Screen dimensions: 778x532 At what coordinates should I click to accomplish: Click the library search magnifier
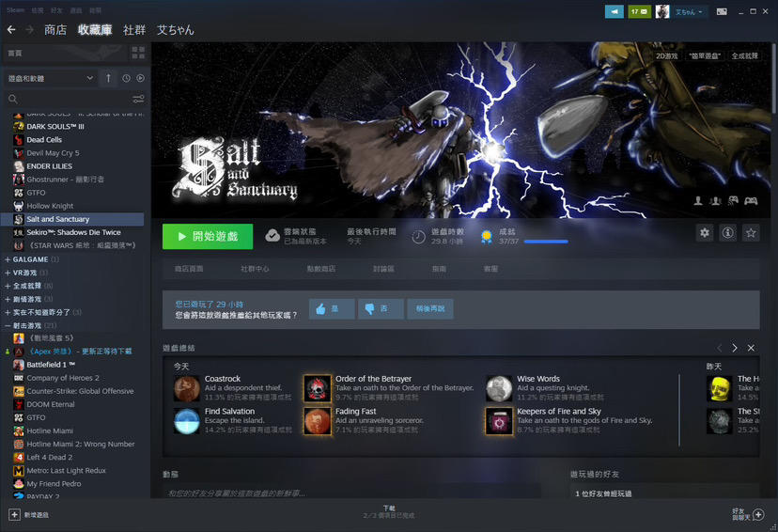[x=13, y=100]
